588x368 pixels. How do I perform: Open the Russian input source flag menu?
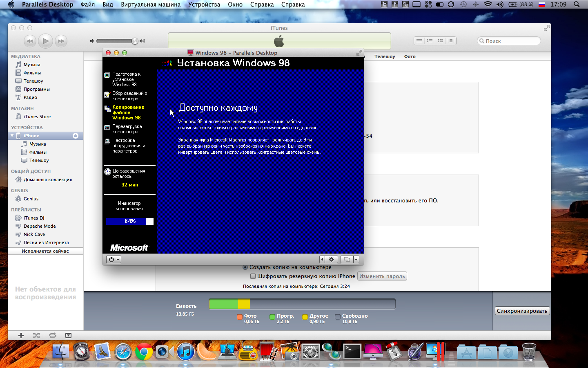542,4
